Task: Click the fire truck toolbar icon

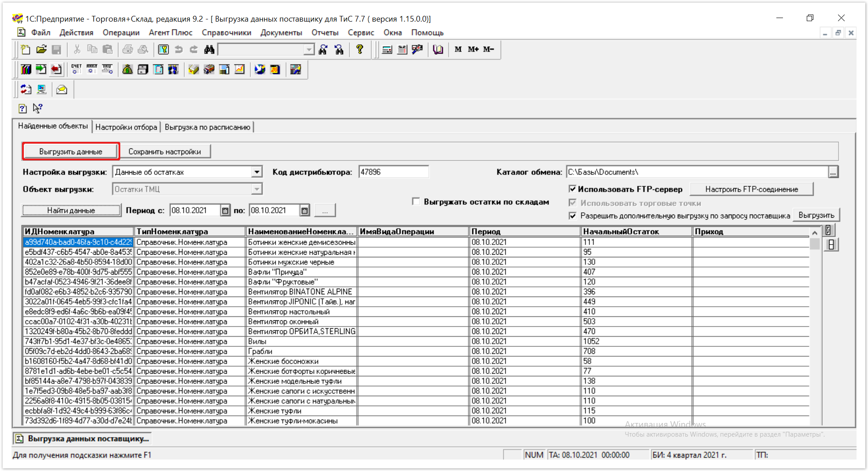Action: tap(209, 69)
